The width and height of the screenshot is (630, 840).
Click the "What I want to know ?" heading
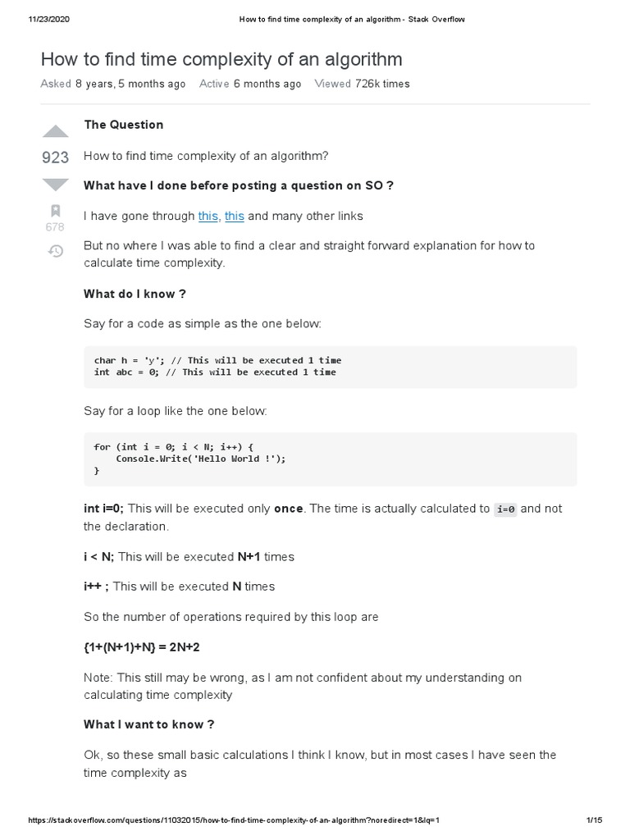[149, 724]
